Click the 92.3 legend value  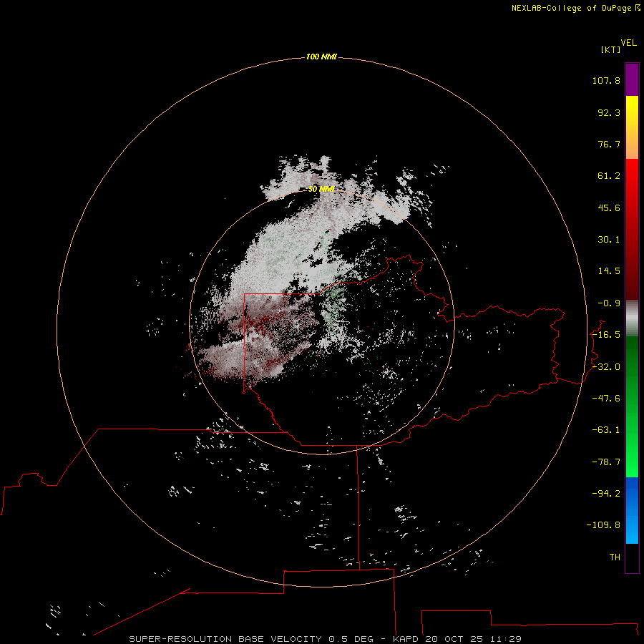pyautogui.click(x=609, y=112)
